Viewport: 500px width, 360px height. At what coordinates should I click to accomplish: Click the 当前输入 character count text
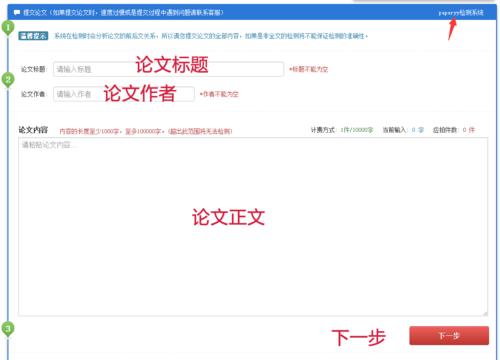point(403,130)
